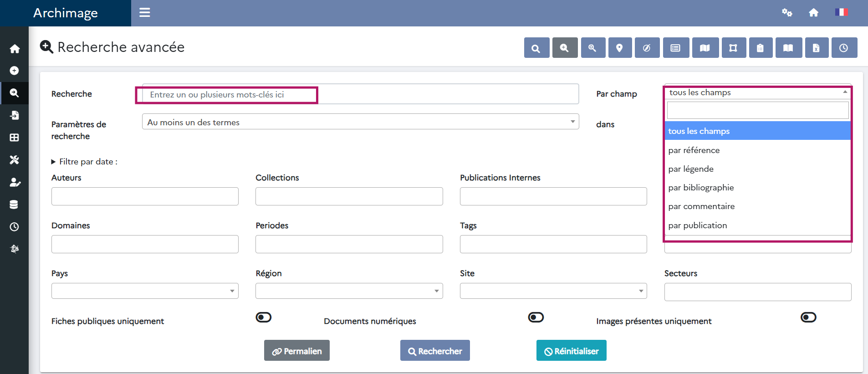Open the list view toolbar button

point(676,48)
